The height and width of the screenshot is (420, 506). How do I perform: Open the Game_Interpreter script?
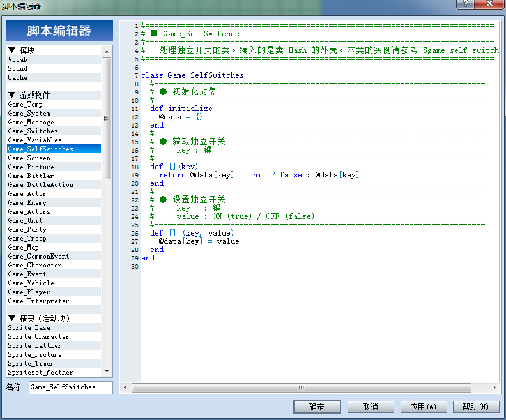[54, 301]
